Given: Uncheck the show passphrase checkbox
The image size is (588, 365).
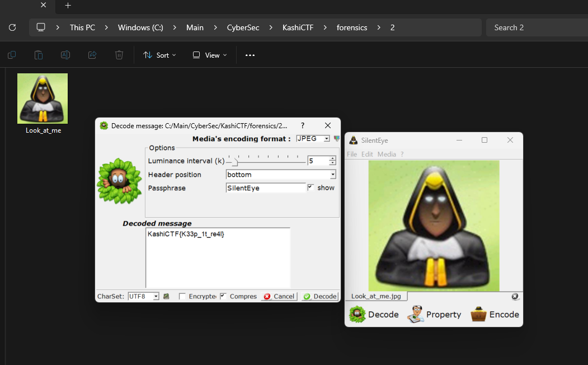Looking at the screenshot, I should pyautogui.click(x=311, y=188).
